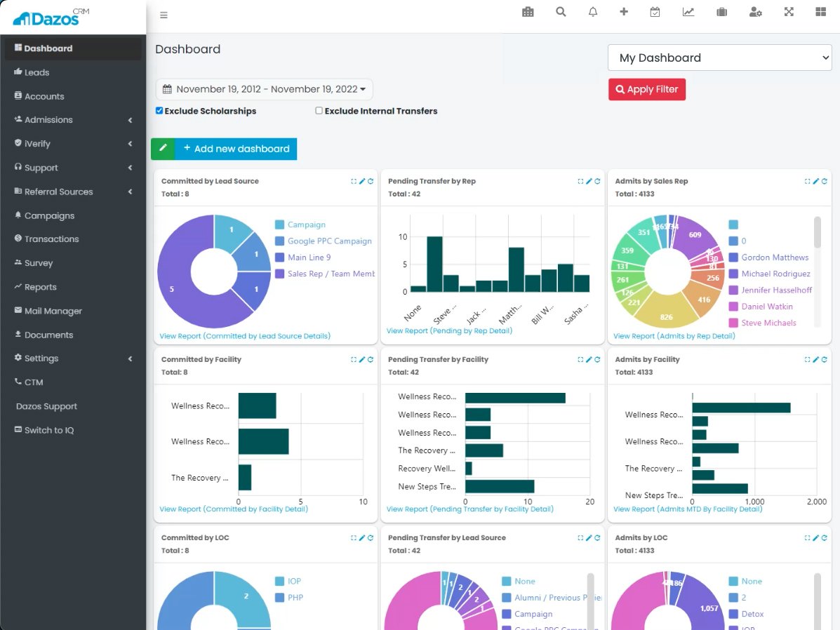This screenshot has height=630, width=840.
Task: Click the hamburger menu icon
Action: pos(164,15)
